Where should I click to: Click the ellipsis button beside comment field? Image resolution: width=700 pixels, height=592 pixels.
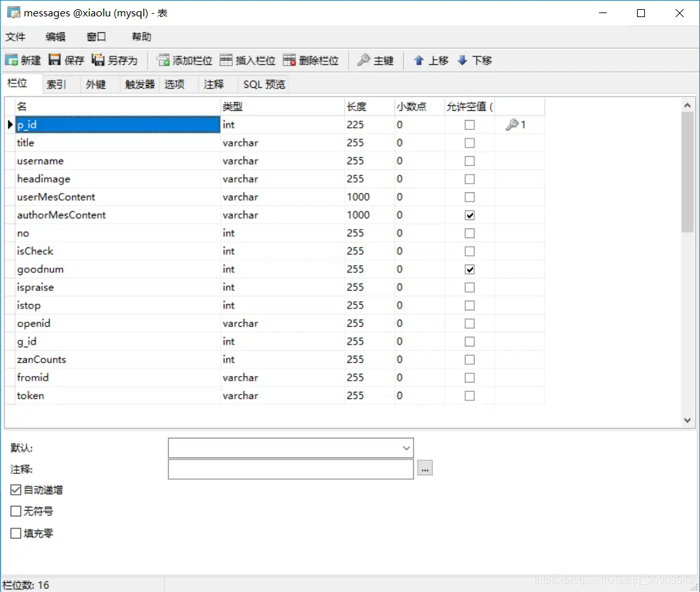(x=425, y=468)
